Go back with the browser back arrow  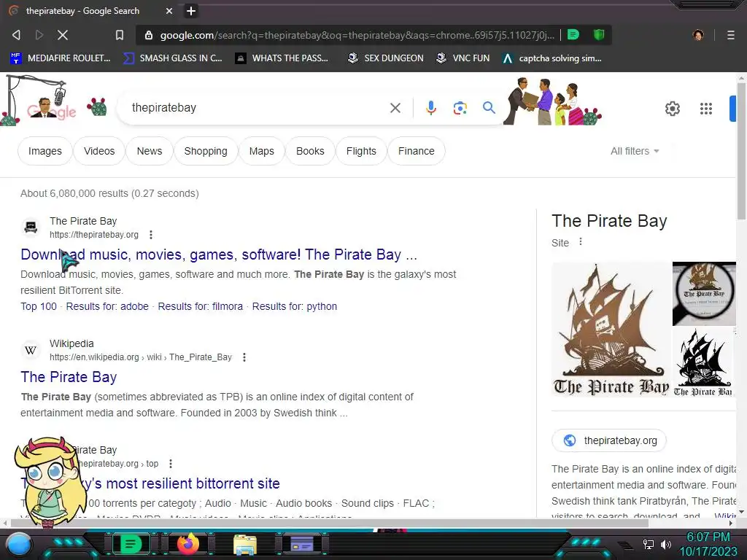point(16,35)
